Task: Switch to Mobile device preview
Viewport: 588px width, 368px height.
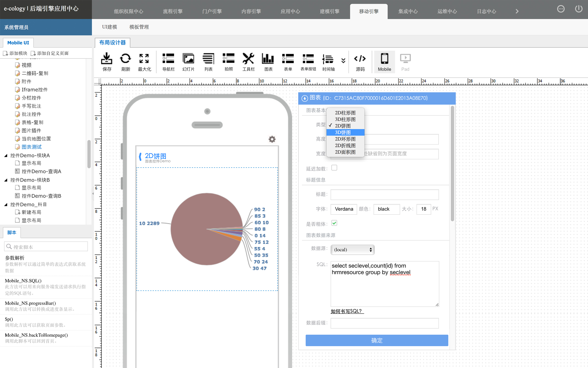Action: 384,62
